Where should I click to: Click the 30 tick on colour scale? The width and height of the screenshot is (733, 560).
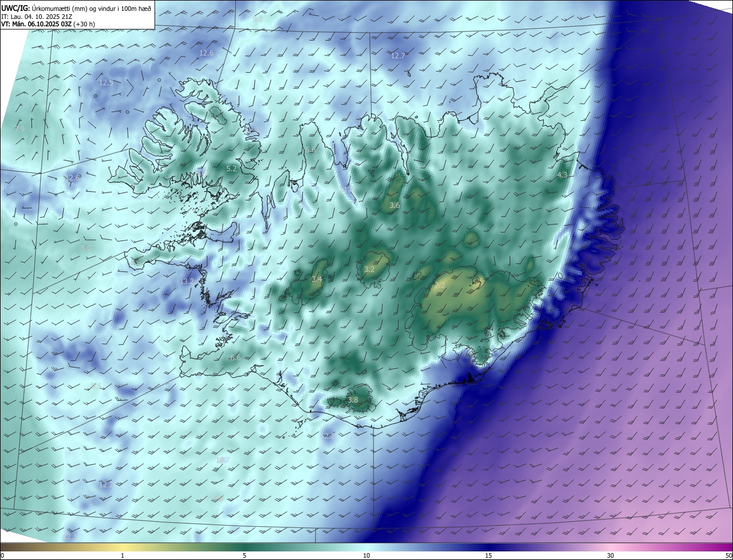pos(610,555)
